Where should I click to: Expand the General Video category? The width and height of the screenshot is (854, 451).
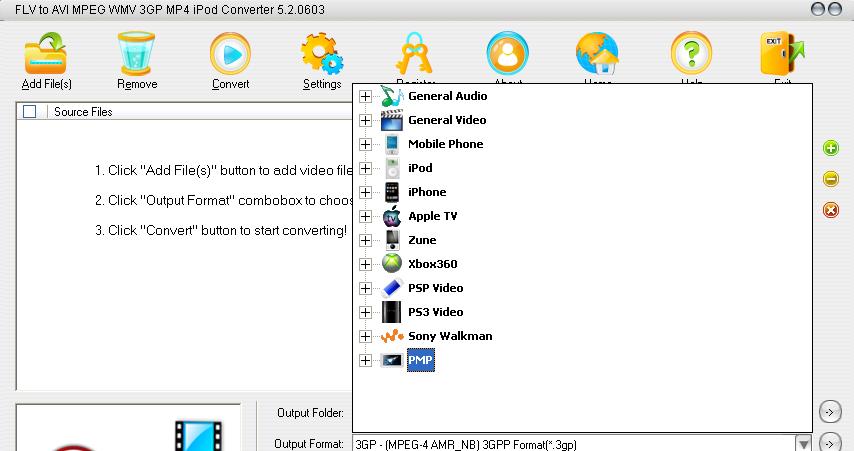[365, 120]
